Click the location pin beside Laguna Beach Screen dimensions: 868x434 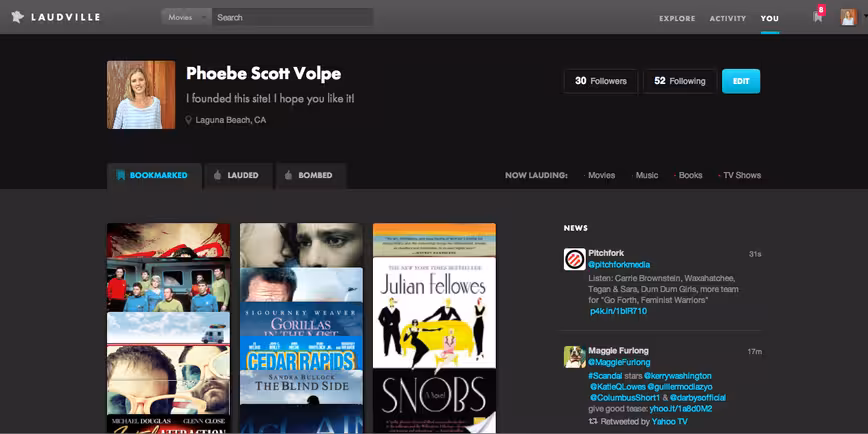[x=188, y=120]
